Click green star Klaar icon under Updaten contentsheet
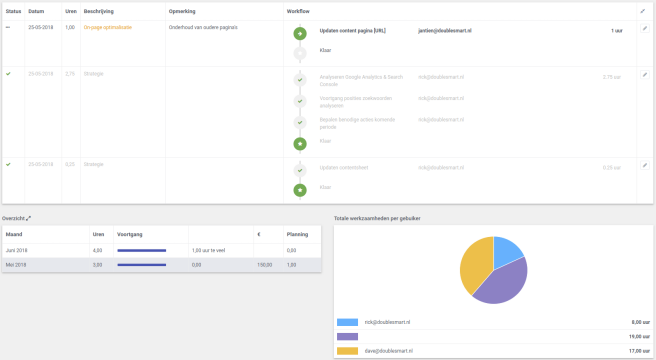Viewport: 656px width, 360px height. [300, 190]
